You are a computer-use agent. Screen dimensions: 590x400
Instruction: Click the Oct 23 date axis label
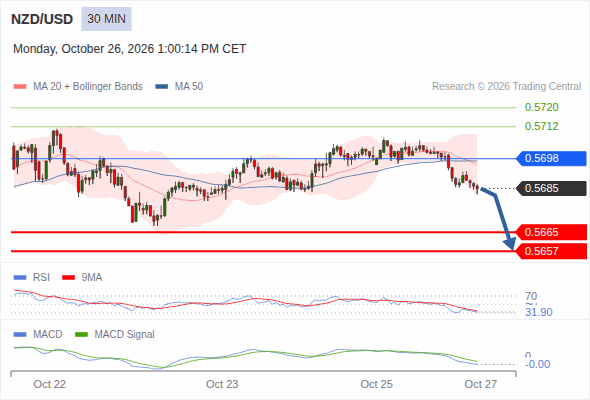(x=222, y=384)
